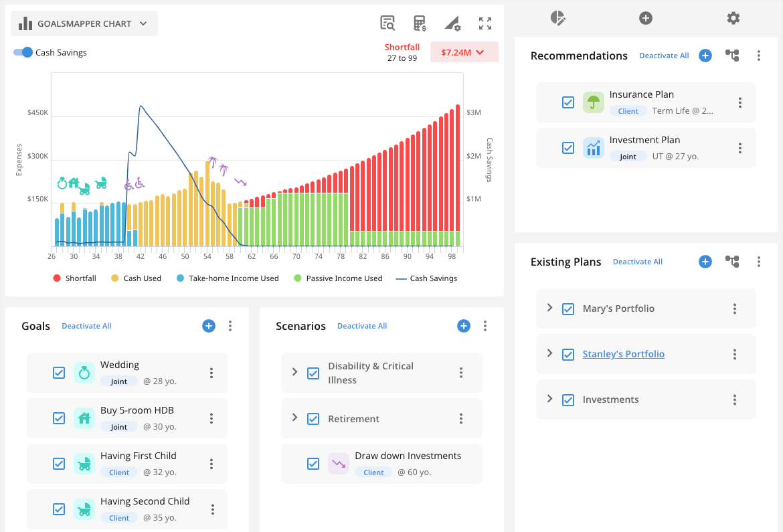This screenshot has width=783, height=532.
Task: Uncheck the Insurance Plan checkbox
Action: coord(568,102)
